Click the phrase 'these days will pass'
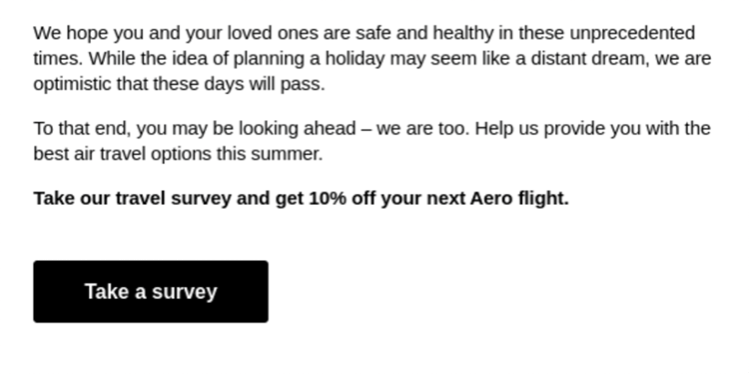 click(237, 84)
